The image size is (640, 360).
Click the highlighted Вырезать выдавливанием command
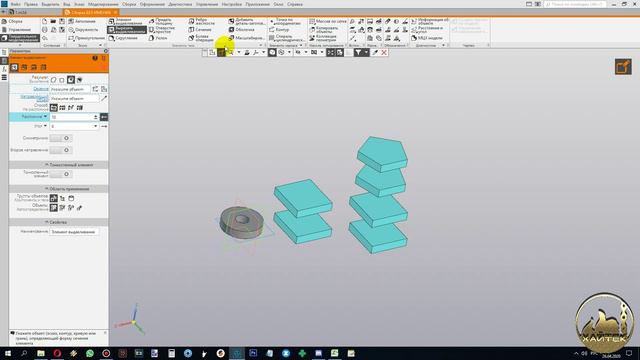(x=127, y=30)
